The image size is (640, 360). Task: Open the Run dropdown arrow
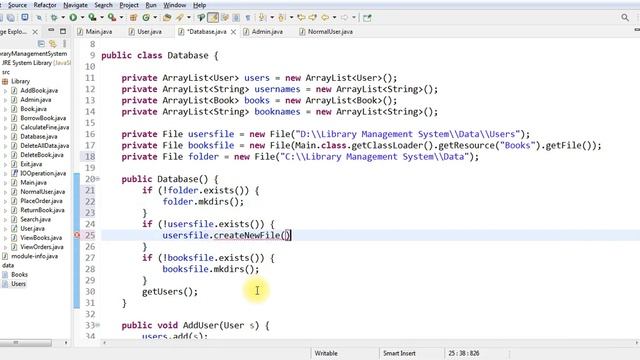82,18
